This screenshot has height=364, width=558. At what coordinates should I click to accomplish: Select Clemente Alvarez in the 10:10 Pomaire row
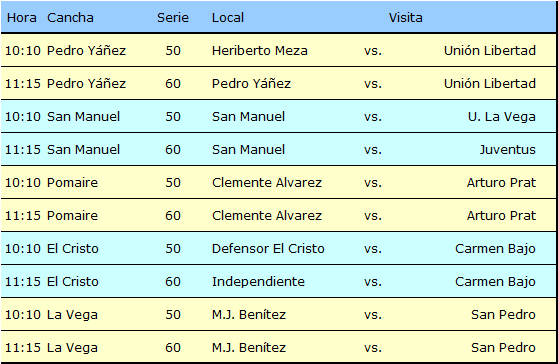coord(267,183)
